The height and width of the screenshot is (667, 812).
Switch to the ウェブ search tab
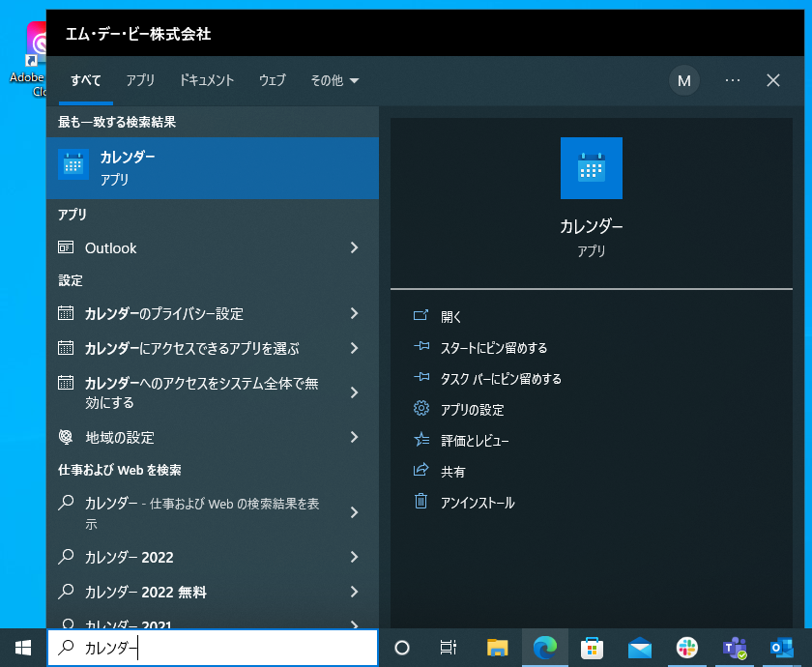coord(273,80)
